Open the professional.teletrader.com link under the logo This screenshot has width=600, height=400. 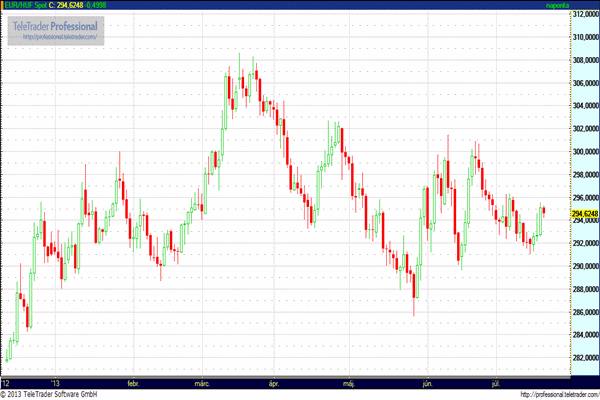click(x=58, y=37)
